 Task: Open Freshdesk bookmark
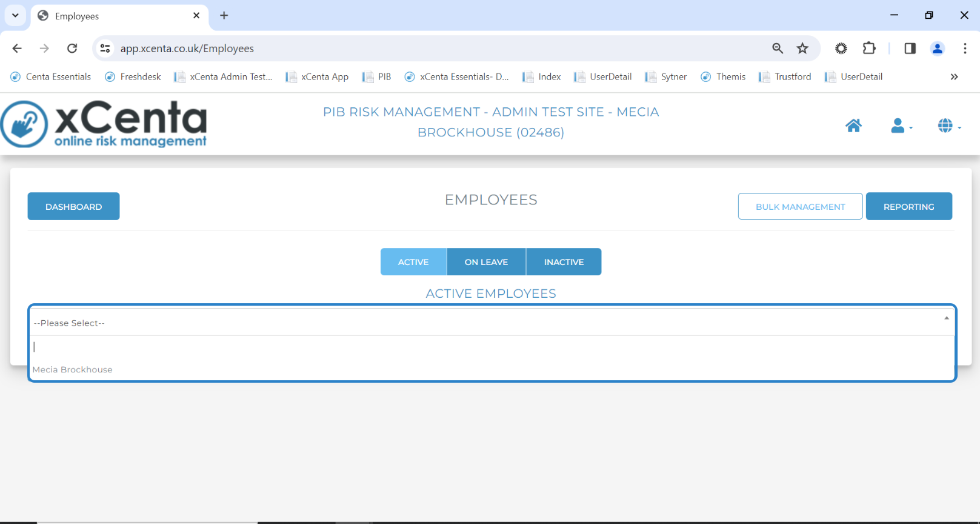click(133, 77)
